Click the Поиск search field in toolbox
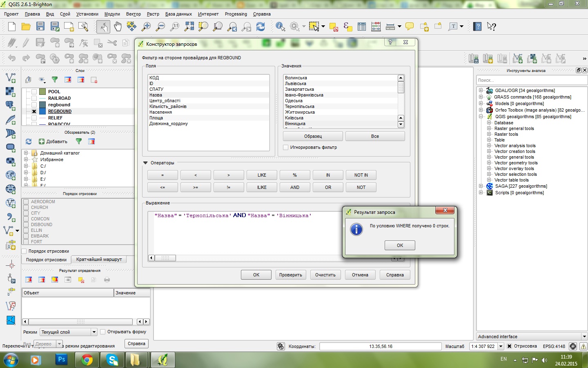The width and height of the screenshot is (588, 368). point(531,80)
